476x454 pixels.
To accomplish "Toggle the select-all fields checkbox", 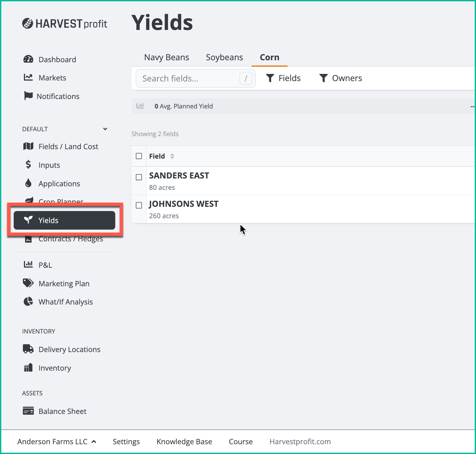I will 139,156.
